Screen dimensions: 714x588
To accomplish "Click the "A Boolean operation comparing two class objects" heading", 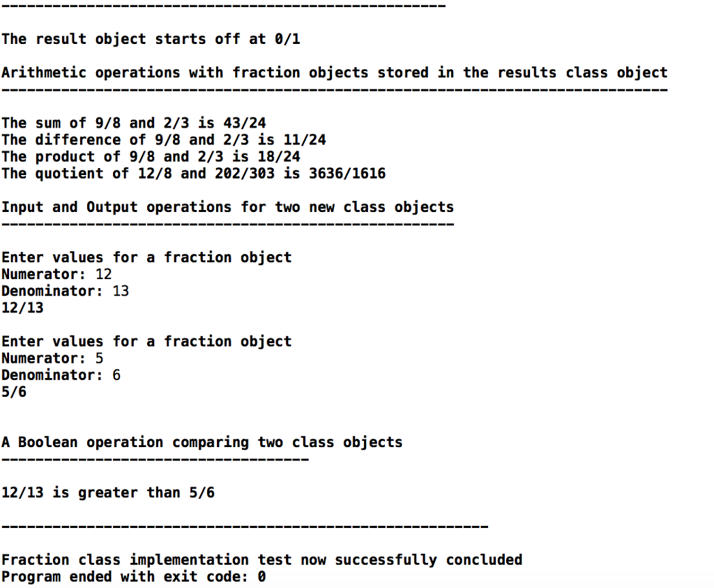I will (202, 442).
